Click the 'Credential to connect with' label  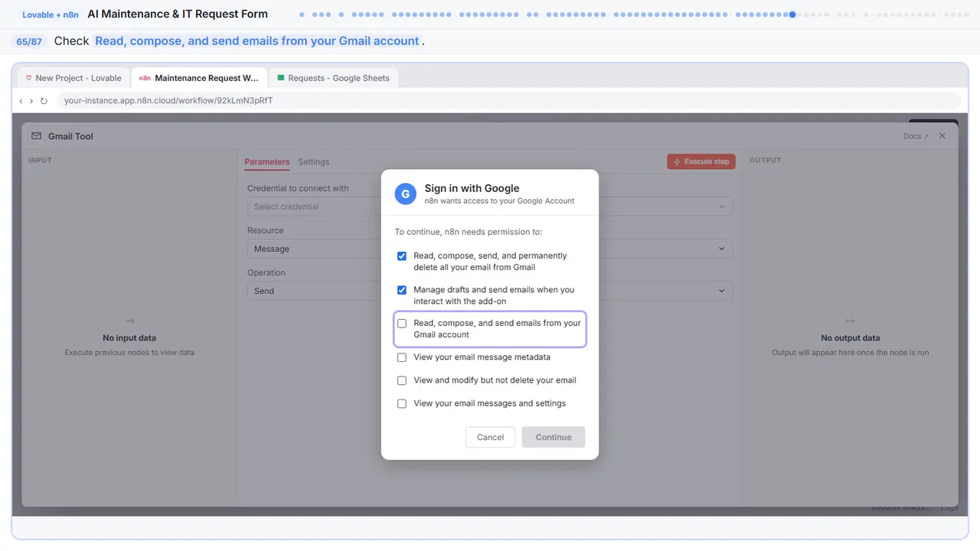[x=298, y=188]
